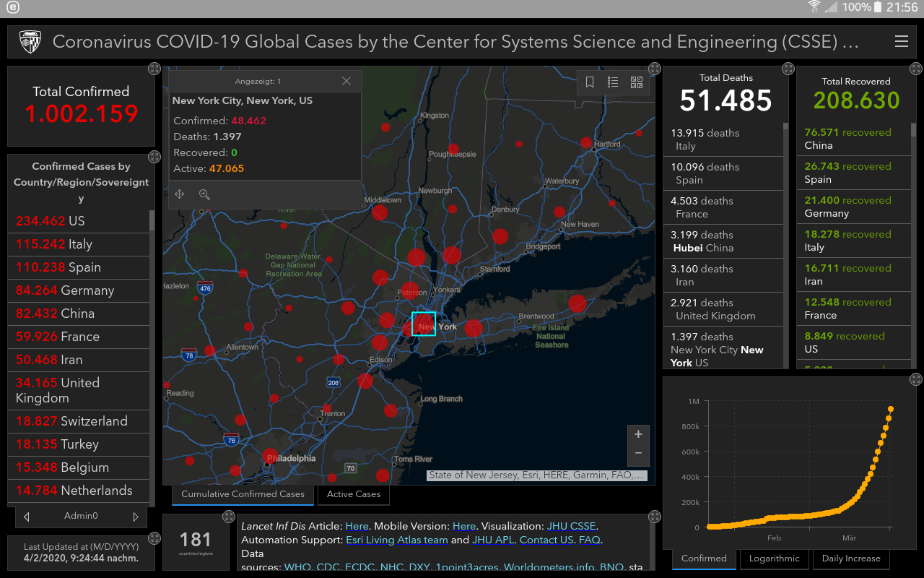Zoom out the map with the minus button

click(x=638, y=453)
